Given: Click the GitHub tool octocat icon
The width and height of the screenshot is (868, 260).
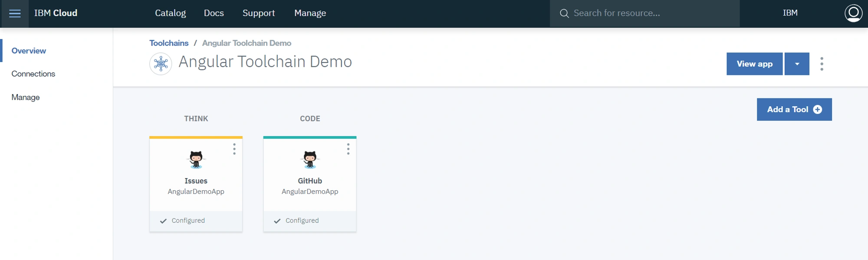Looking at the screenshot, I should (x=310, y=159).
